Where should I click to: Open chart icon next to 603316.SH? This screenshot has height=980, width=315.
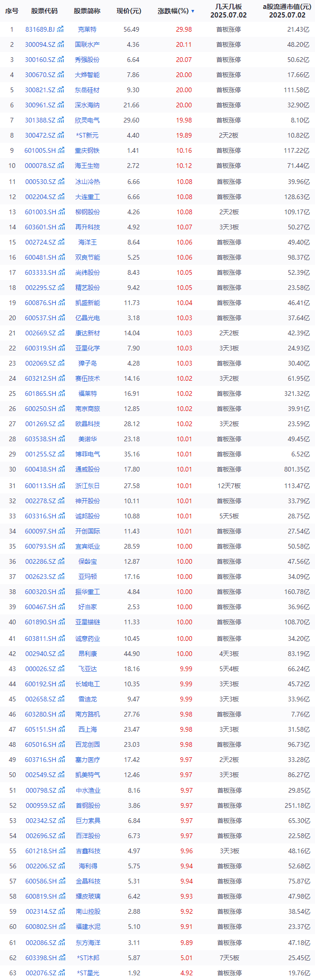tap(61, 516)
